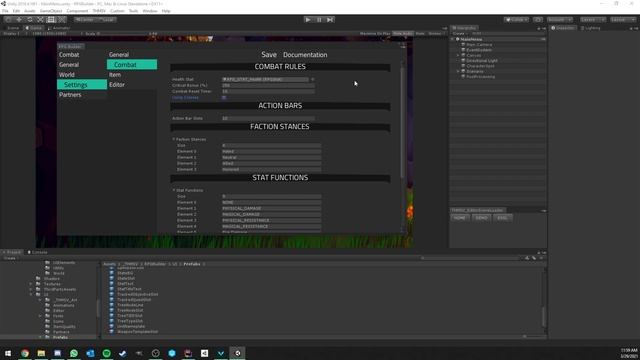Open the cloud services button
The width and height of the screenshot is (640, 360).
coord(538,20)
